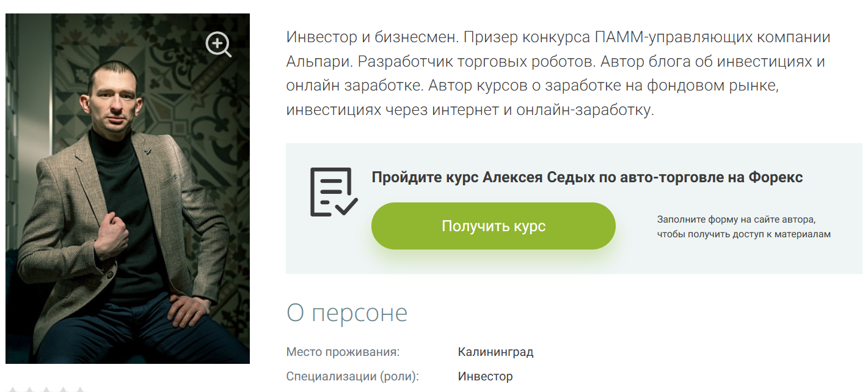Click the checklist document icon
Screen dimensions: 868x392
tap(334, 192)
